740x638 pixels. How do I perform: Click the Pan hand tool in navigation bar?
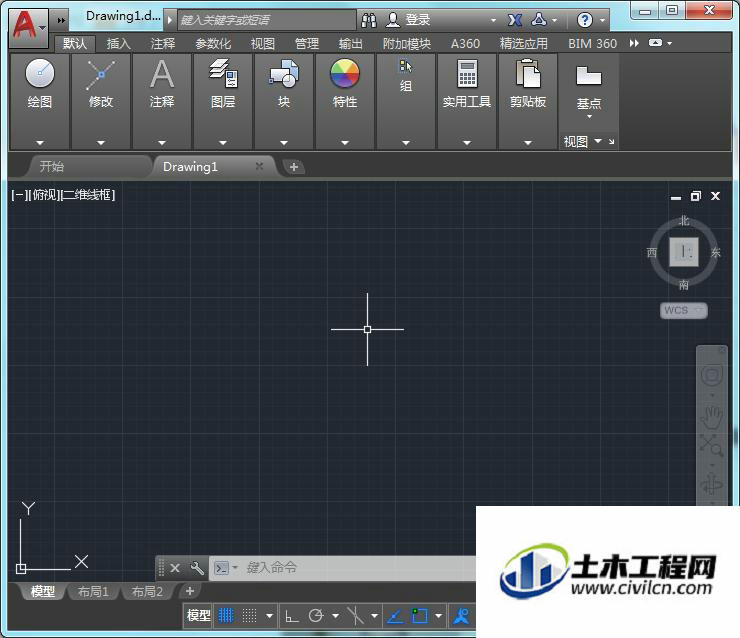coord(711,416)
